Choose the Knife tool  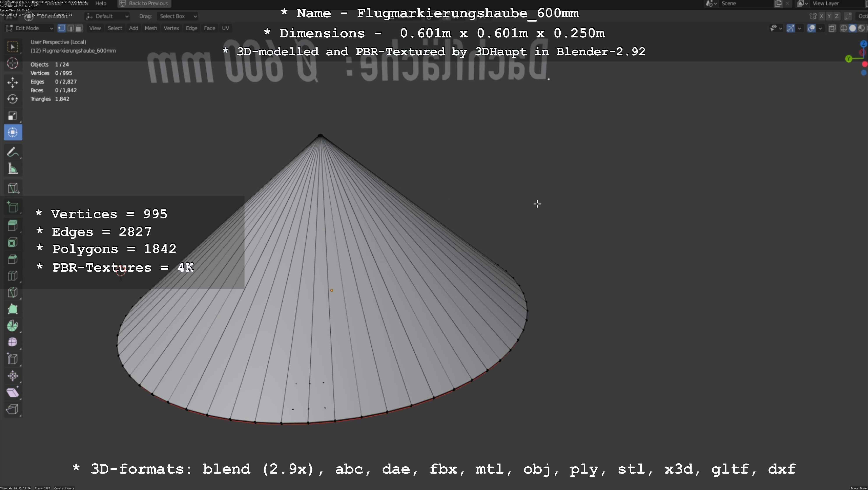pos(13,292)
